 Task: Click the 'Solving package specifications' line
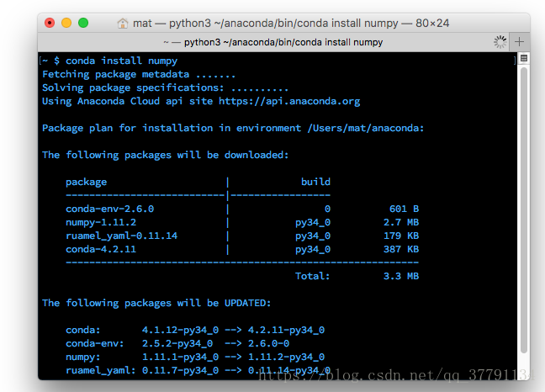165,88
